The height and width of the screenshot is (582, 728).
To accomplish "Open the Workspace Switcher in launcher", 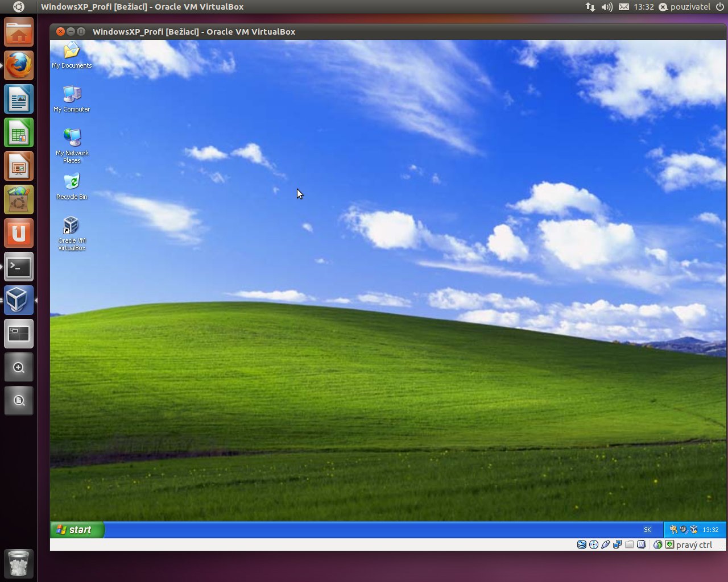I will tap(19, 334).
